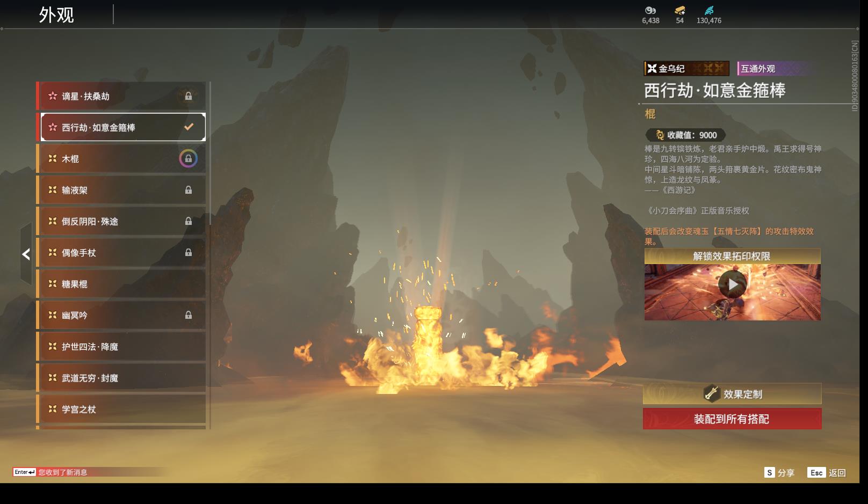The width and height of the screenshot is (868, 504).
Task: Click the equipped checkmark on 西行劫·如意金箍棒
Action: [x=189, y=127]
